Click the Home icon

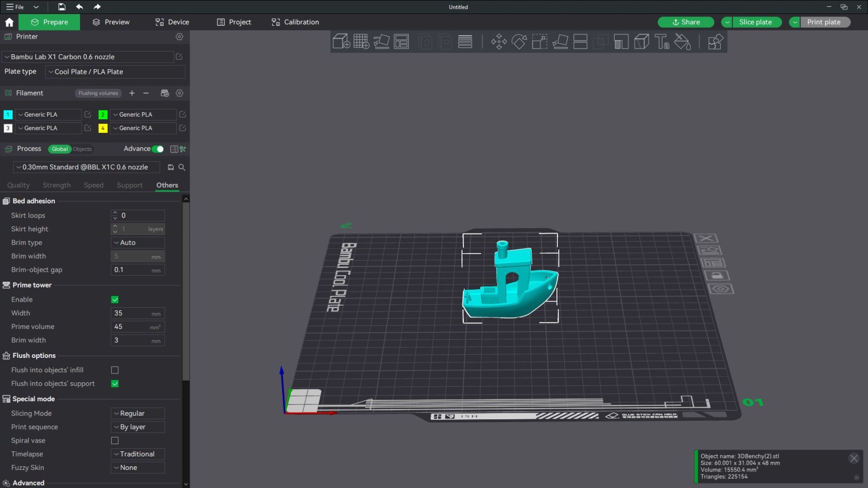pos(9,22)
